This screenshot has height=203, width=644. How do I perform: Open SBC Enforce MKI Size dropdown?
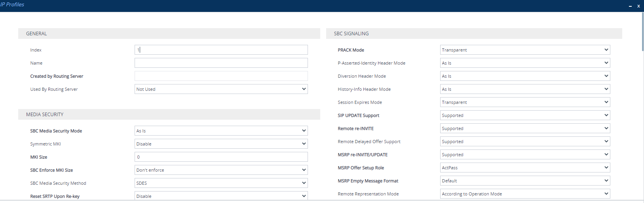[221, 170]
